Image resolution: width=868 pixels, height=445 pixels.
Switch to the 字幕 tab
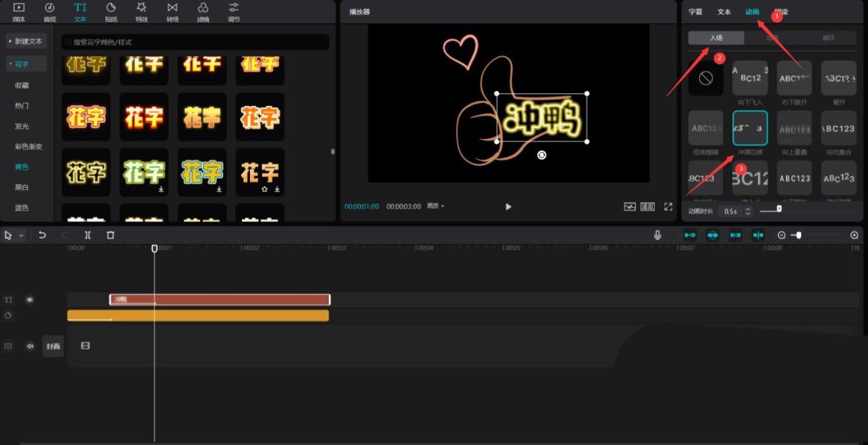(695, 11)
